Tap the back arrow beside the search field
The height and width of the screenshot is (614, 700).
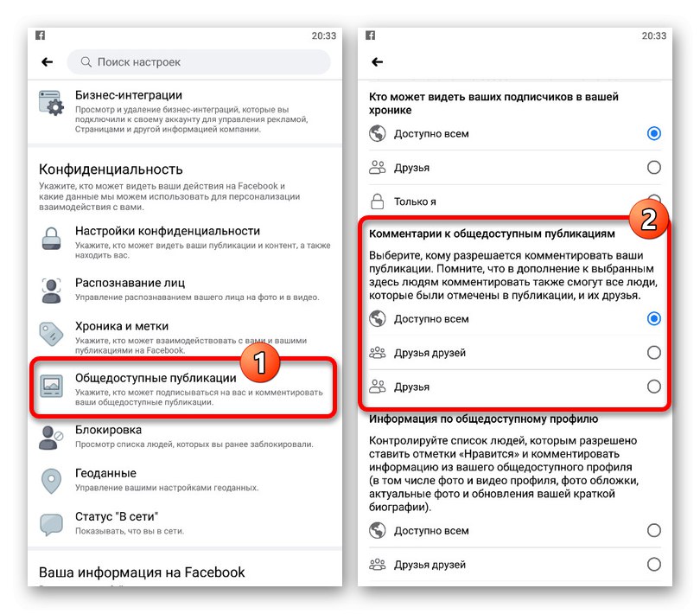point(48,61)
